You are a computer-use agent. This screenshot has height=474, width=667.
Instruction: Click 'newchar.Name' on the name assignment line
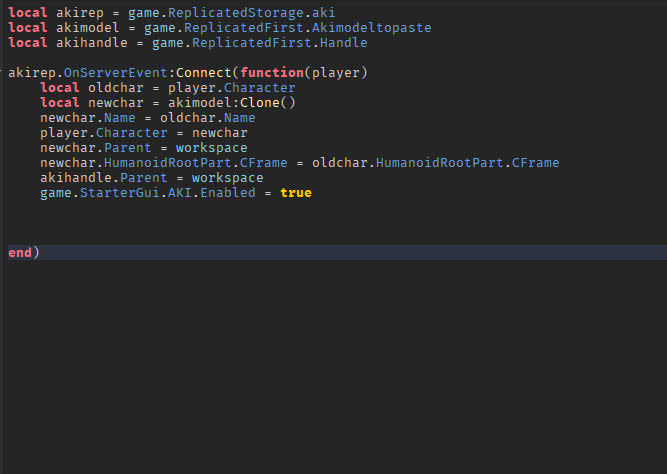click(x=88, y=118)
